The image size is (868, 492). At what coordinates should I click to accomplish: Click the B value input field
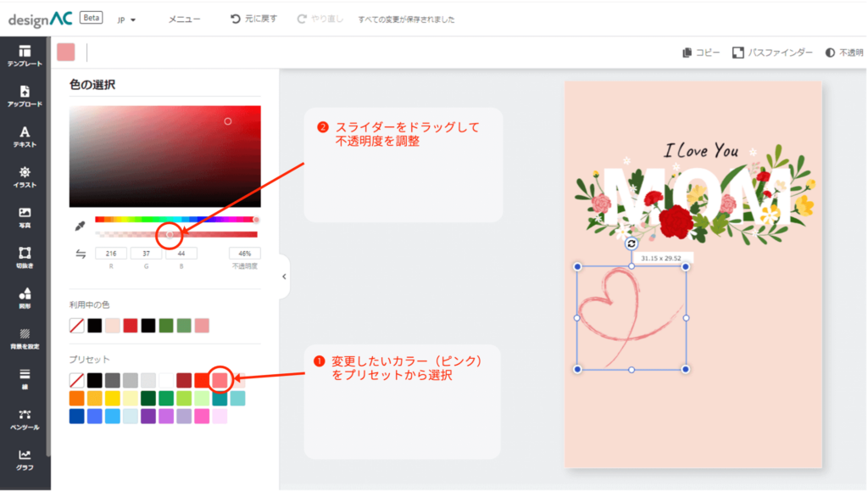(181, 253)
